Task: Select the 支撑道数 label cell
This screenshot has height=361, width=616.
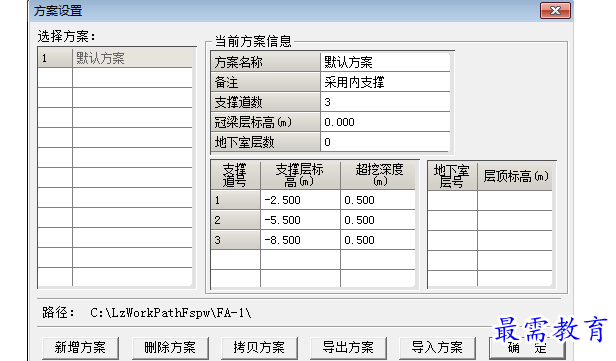Action: click(266, 102)
